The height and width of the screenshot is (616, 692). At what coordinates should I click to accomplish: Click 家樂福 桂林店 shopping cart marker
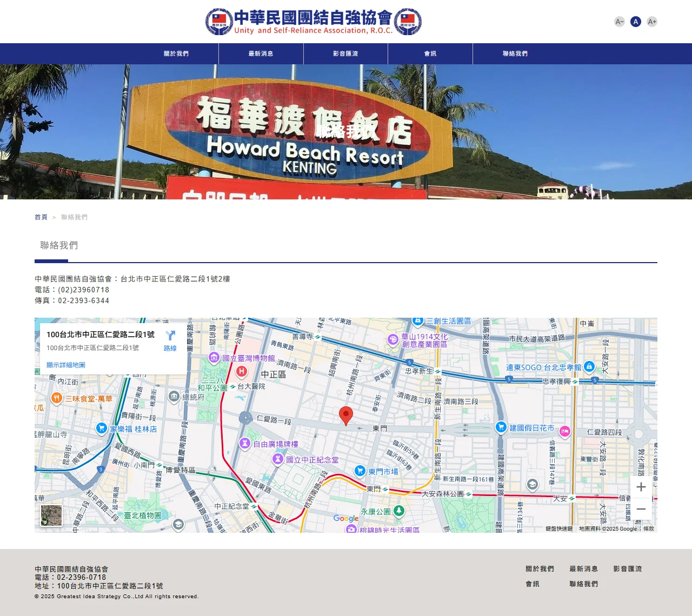click(x=102, y=428)
